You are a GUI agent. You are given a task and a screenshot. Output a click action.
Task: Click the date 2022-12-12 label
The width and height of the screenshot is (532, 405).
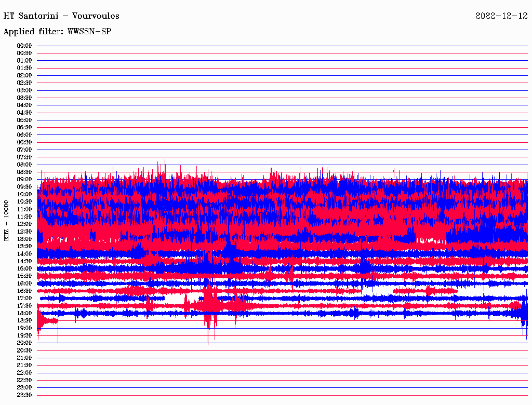point(501,16)
